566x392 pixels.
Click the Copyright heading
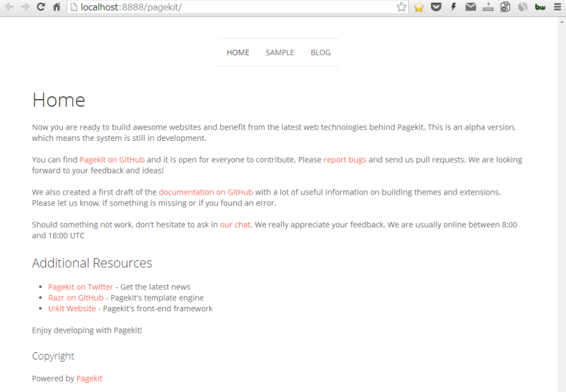[x=53, y=356]
